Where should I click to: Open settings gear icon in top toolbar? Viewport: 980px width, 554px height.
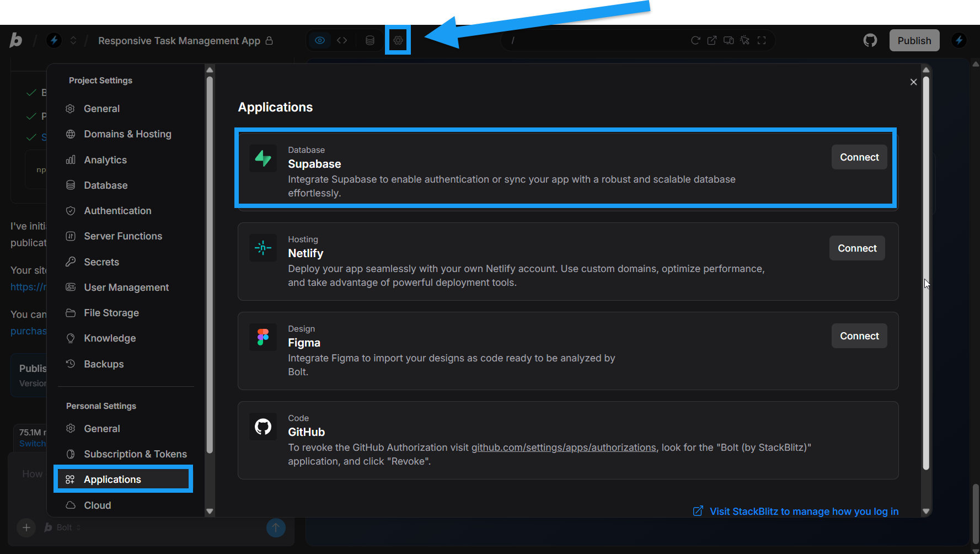[398, 40]
